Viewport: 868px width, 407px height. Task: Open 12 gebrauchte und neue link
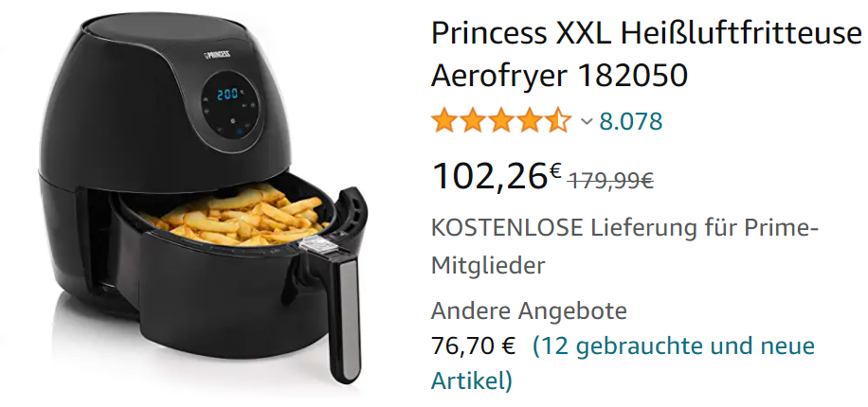(x=674, y=346)
